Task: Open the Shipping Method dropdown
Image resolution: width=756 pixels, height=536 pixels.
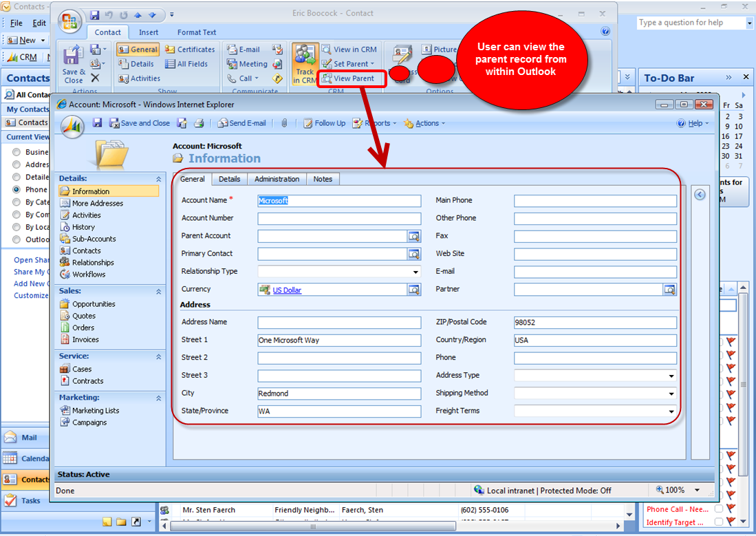Action: click(x=671, y=394)
